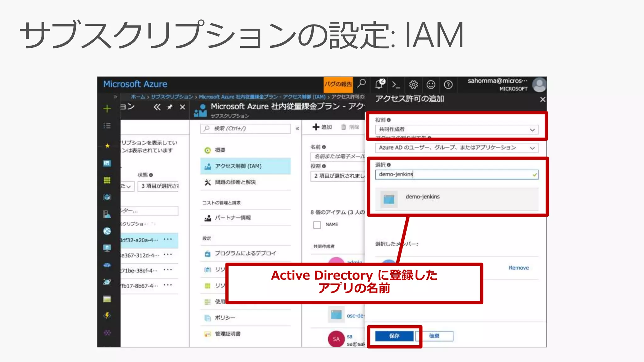Open the 2 項目が選択 role filter dropdown
Viewport: 644px width, 362px height.
(x=338, y=176)
